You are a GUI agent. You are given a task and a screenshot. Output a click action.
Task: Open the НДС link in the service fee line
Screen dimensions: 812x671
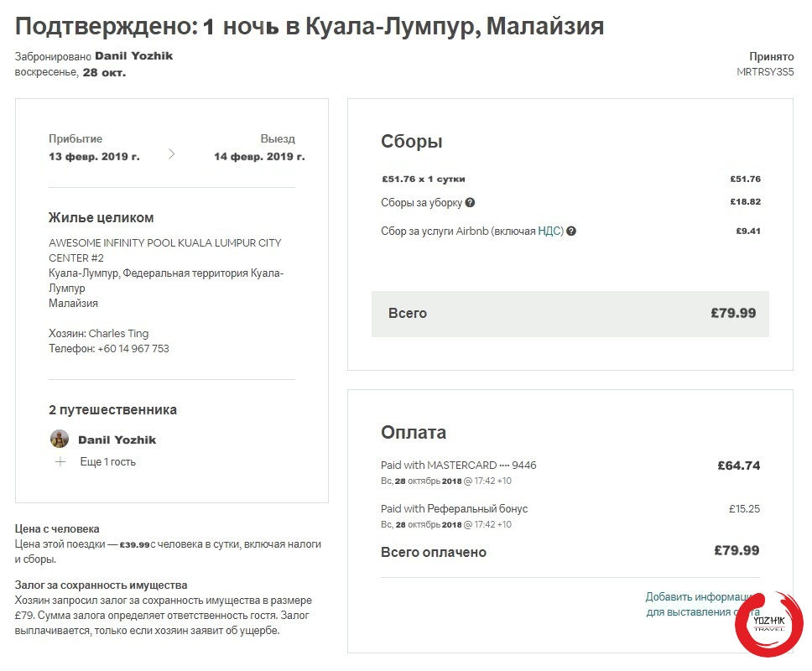tap(550, 231)
